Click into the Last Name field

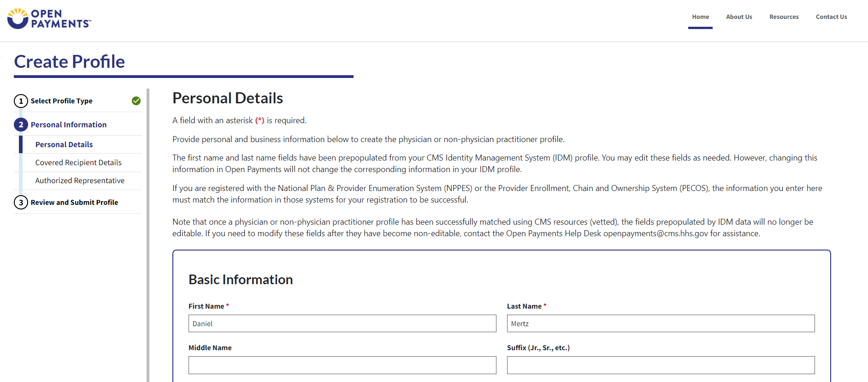point(661,323)
